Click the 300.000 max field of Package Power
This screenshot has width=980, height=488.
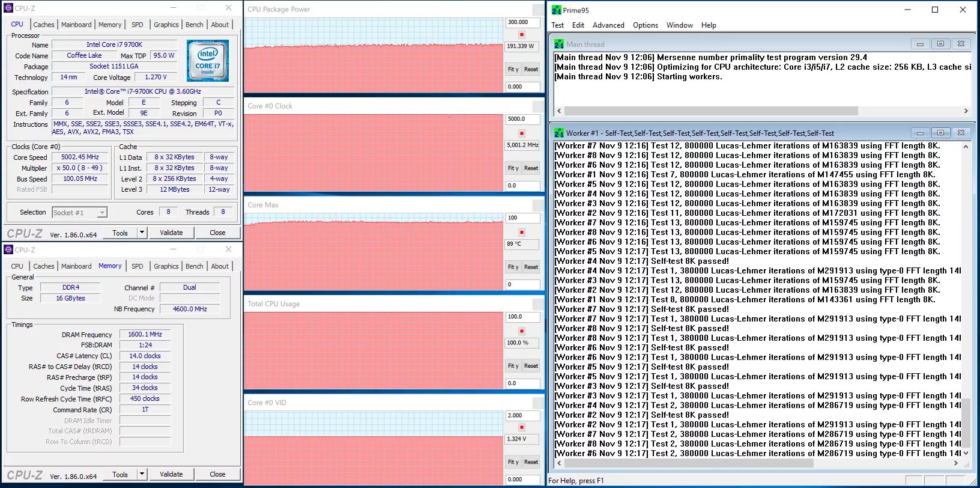coord(523,22)
